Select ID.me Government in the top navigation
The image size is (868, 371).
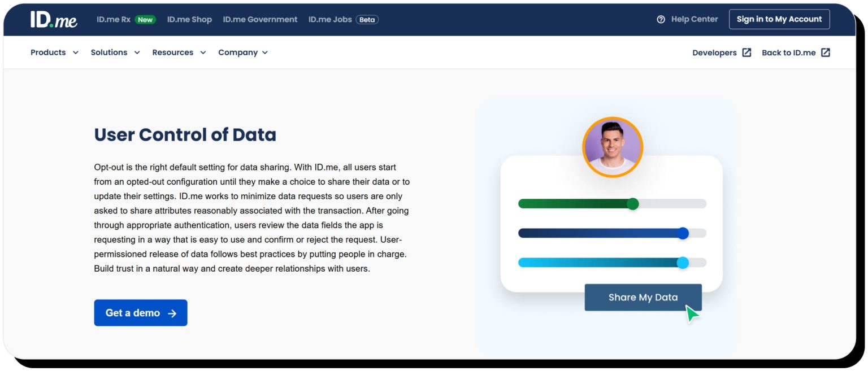tap(260, 19)
